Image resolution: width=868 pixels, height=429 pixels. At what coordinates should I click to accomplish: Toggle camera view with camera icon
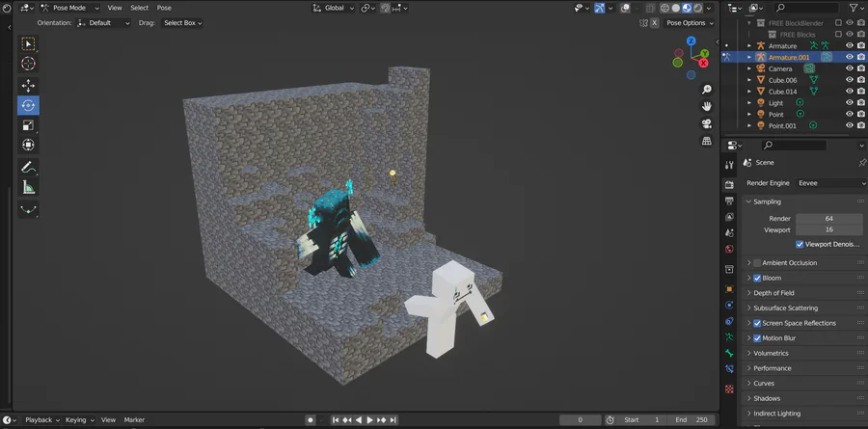(707, 123)
